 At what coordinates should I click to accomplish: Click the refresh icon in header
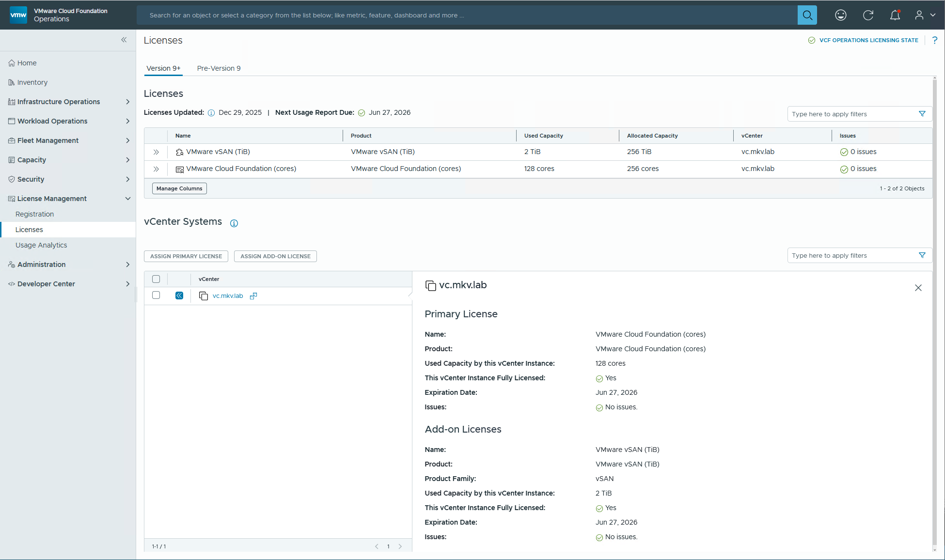click(868, 15)
